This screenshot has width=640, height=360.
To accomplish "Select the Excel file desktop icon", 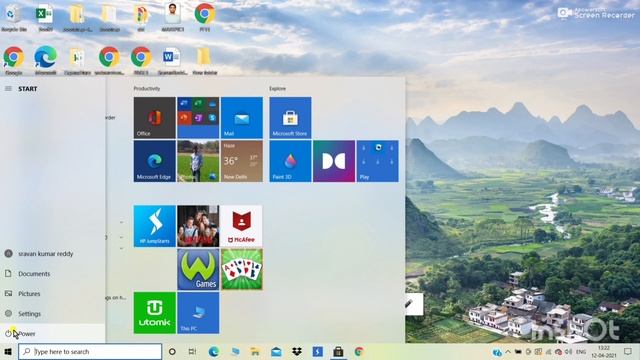I will point(45,17).
